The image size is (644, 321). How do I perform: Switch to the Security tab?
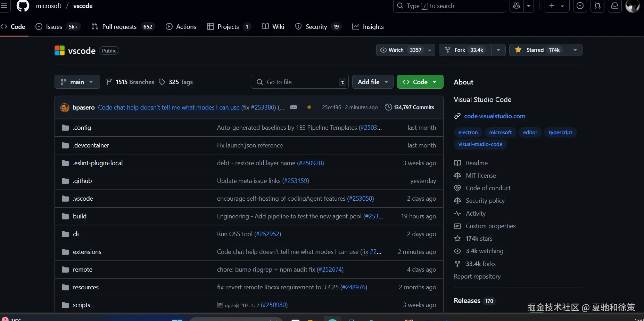tap(318, 27)
